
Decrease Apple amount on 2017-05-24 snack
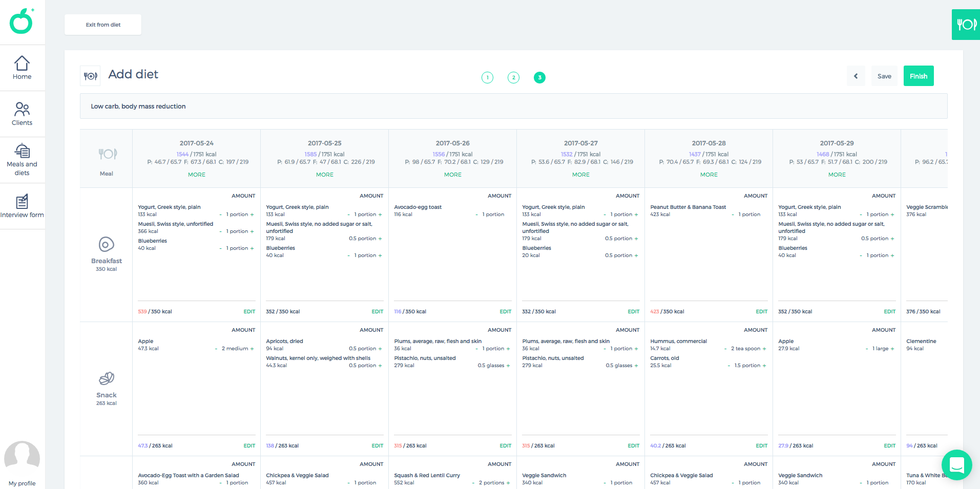tap(216, 349)
